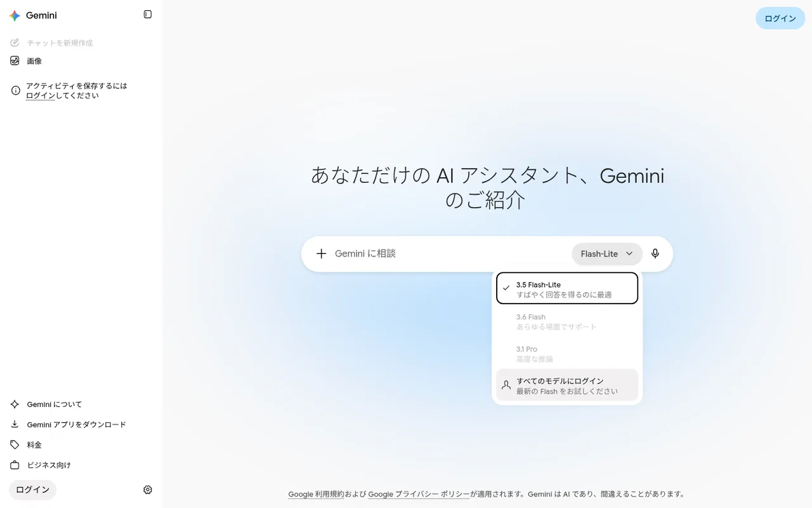Choose すべてのモデルにログイン menu entry

tap(567, 385)
